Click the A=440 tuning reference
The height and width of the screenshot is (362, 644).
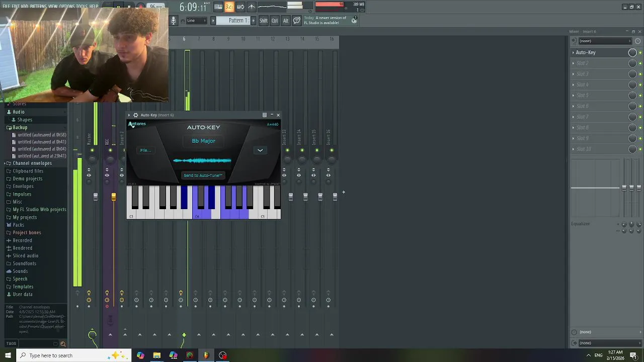coord(272,124)
